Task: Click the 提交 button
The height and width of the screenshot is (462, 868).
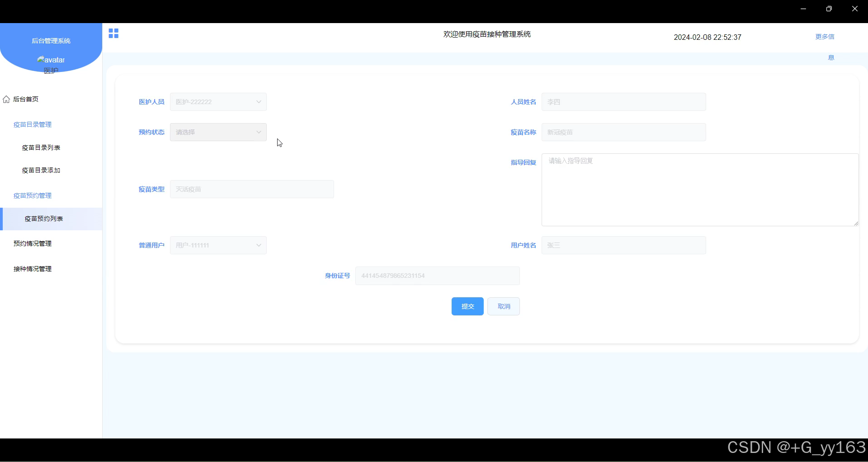Action: (467, 306)
